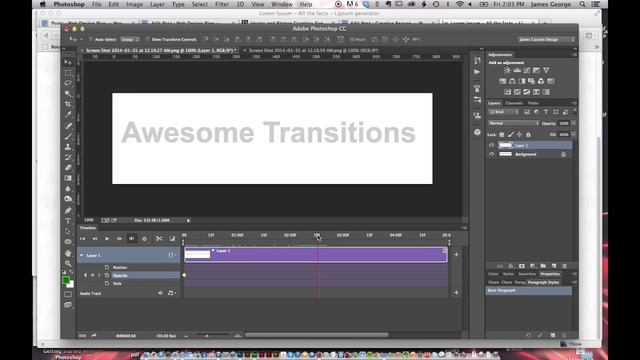
Task: Collapse Layer 1 timeline track
Action: 82,255
